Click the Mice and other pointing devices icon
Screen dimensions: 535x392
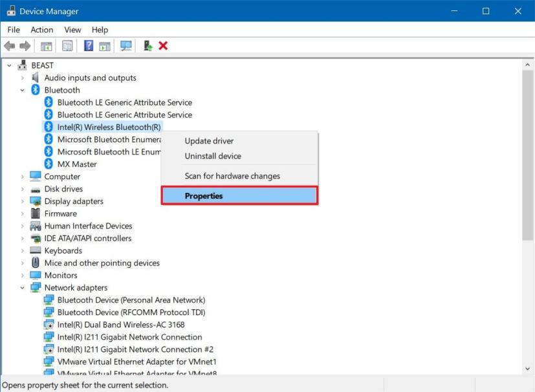(x=36, y=263)
